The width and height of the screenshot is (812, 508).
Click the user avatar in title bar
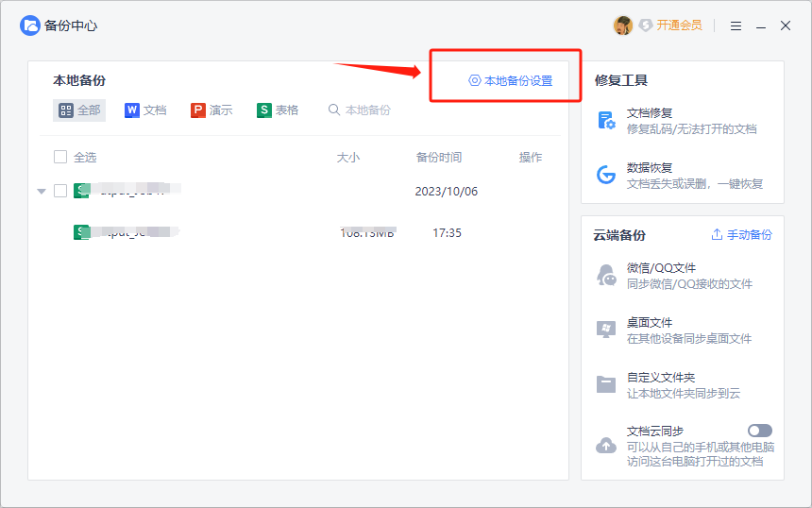tap(623, 25)
